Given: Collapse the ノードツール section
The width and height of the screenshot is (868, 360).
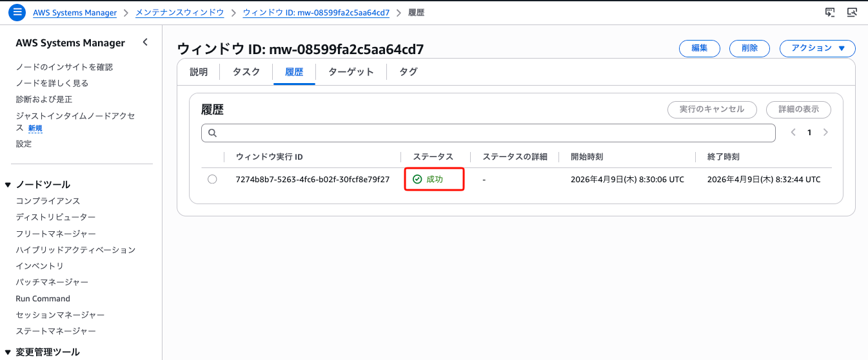Looking at the screenshot, I should pos(8,185).
